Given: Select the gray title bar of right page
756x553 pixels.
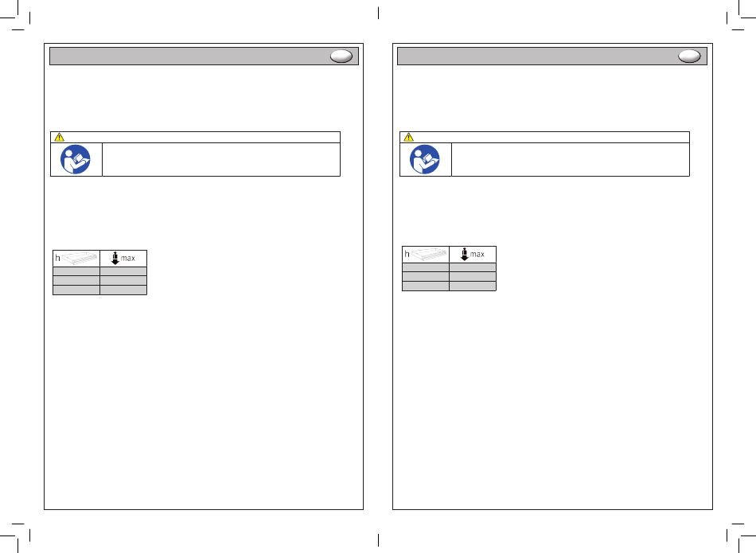Looking at the screenshot, I should click(x=552, y=56).
